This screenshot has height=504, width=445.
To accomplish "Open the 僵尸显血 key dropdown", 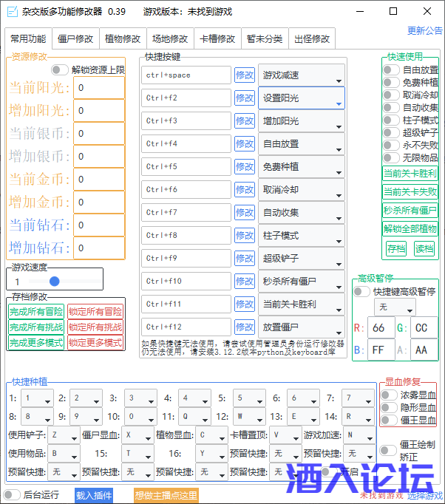I will 137,435.
